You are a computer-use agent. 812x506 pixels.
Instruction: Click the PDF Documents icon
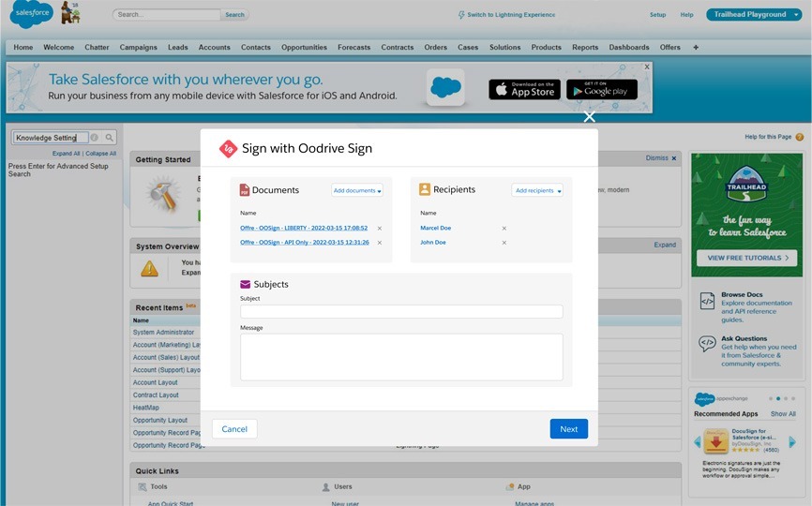[245, 190]
